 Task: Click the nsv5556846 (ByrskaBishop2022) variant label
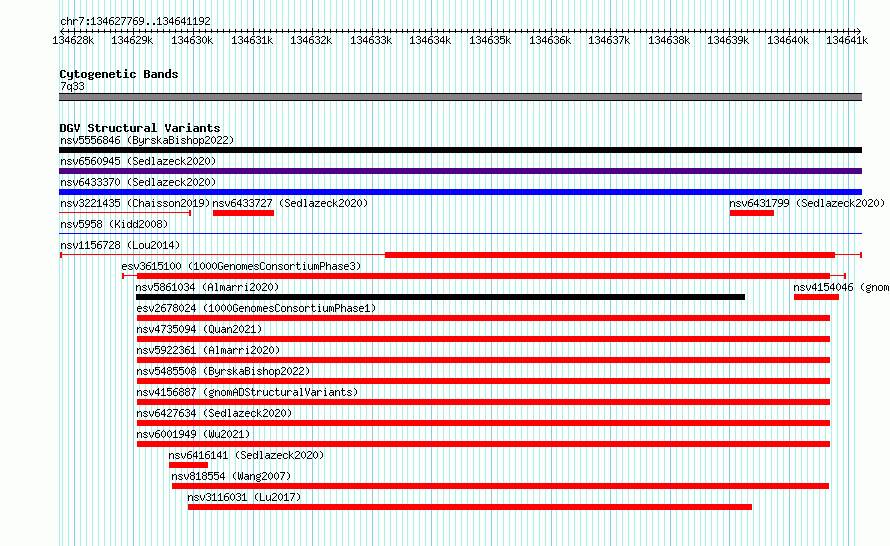coord(147,140)
